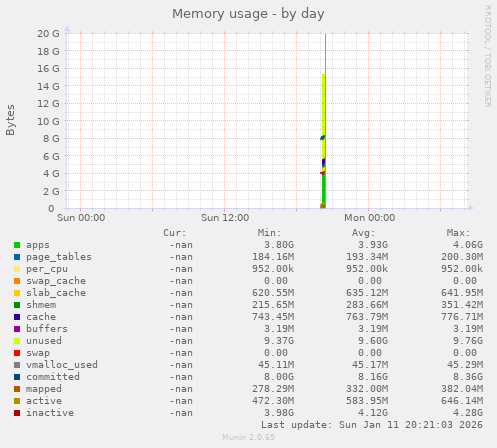Click the 'unused' legend label
497x448 pixels.
coord(44,341)
